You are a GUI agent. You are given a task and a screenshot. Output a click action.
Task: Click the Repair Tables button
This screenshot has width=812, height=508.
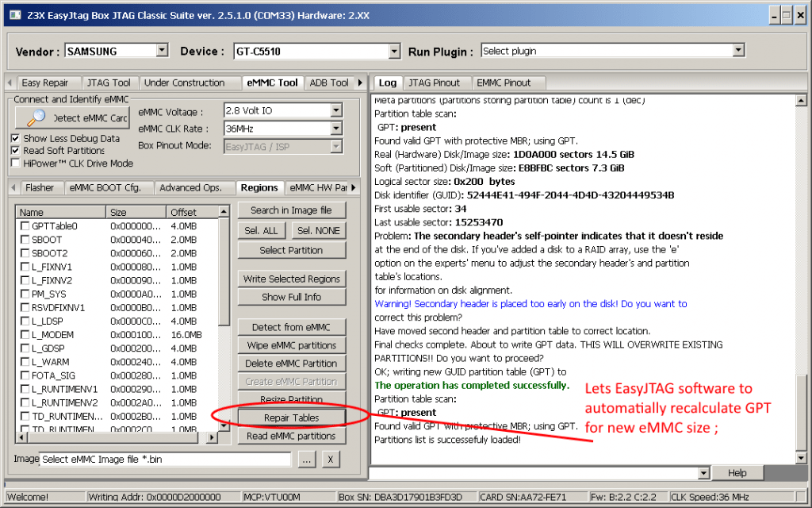coord(292,417)
